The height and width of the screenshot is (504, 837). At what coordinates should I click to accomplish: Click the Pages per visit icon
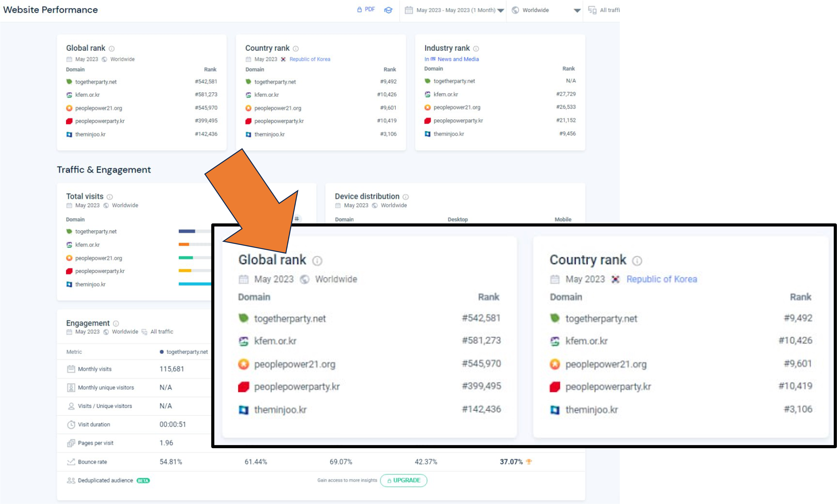(x=71, y=443)
